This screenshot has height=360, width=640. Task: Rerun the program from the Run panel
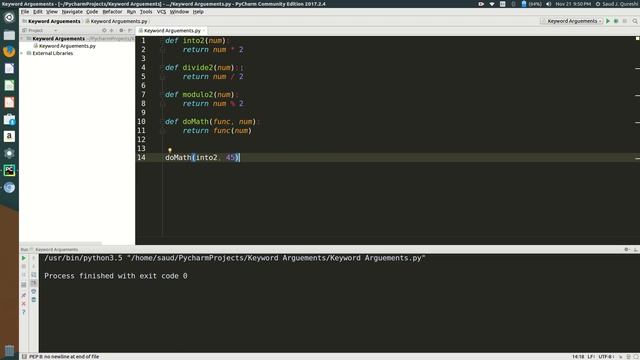24,258
